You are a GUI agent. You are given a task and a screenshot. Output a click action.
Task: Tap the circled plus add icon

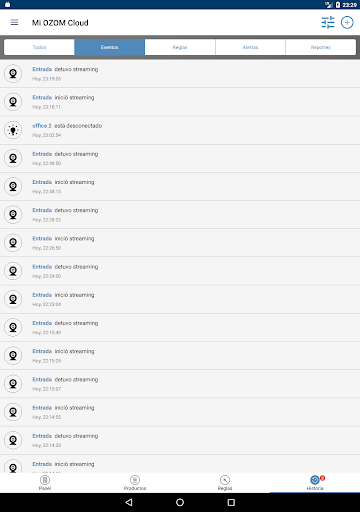point(347,22)
